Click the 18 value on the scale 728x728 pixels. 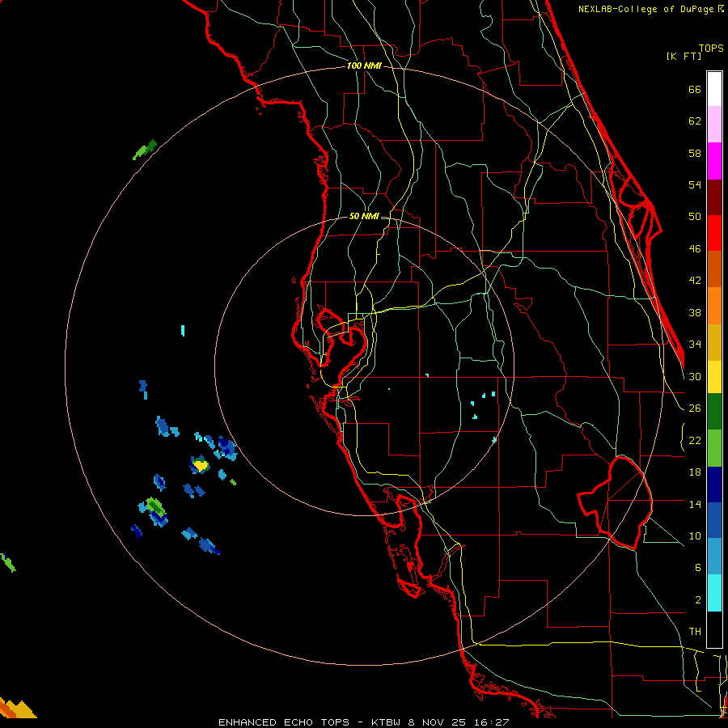tap(695, 472)
